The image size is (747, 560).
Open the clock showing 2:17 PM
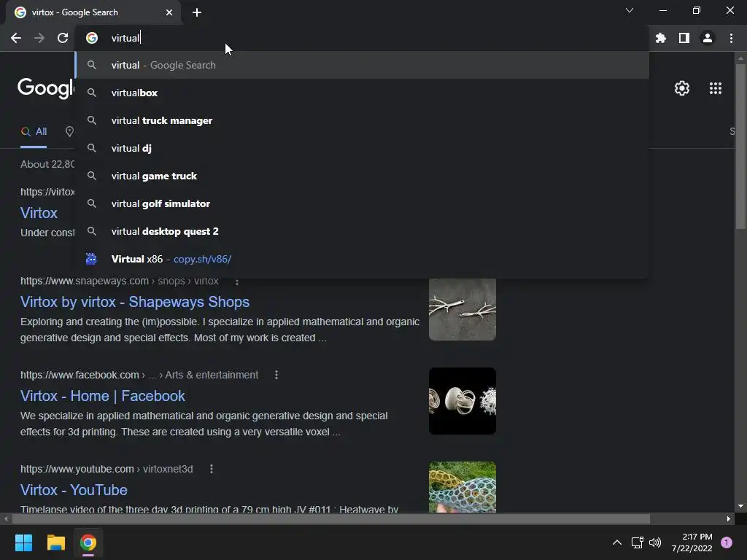[692, 542]
